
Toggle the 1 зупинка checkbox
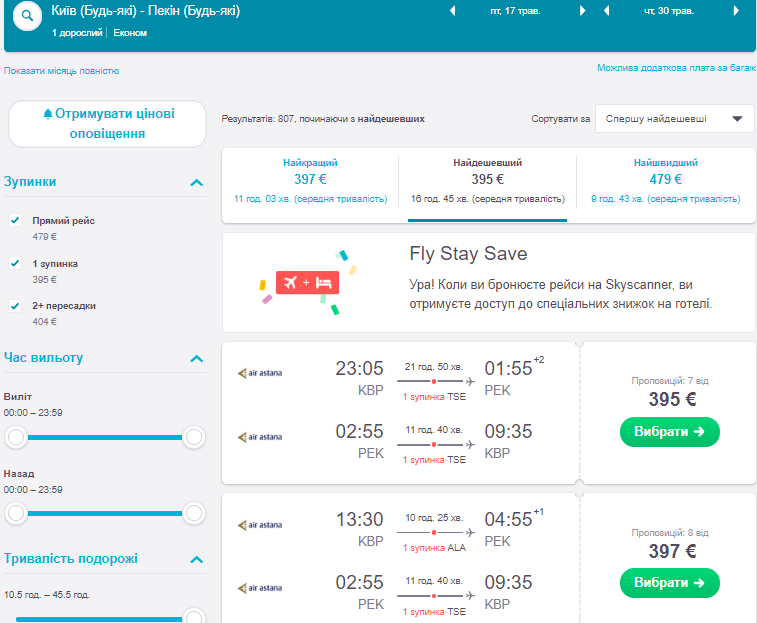tap(14, 263)
